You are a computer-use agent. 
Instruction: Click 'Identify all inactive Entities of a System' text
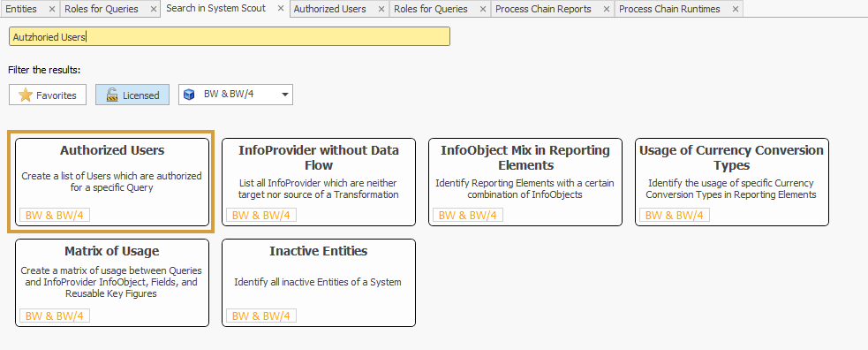(318, 283)
